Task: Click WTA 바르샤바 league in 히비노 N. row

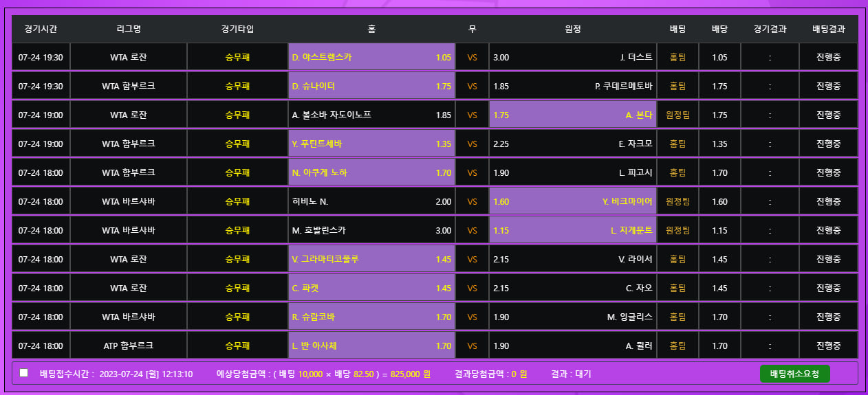Action: coord(129,202)
